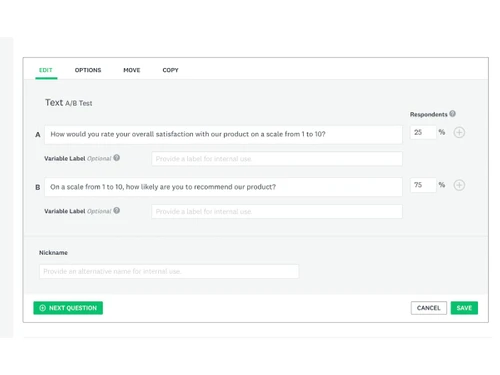
Task: Select the 'Text A/B Test' heading
Action: pos(69,103)
